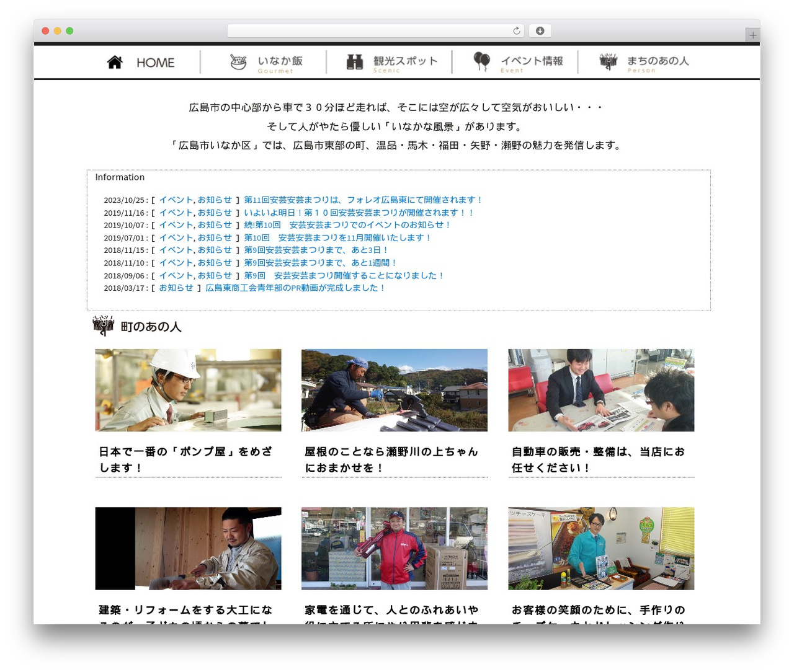Open the 日本で一番の「ポンプ屋」 article title
This screenshot has width=794, height=672.
(x=185, y=459)
